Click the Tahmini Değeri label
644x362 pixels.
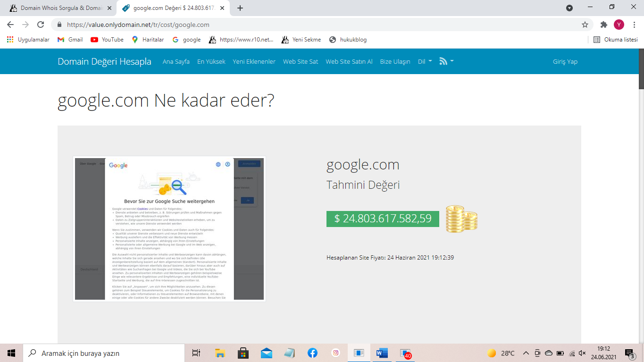pyautogui.click(x=363, y=185)
